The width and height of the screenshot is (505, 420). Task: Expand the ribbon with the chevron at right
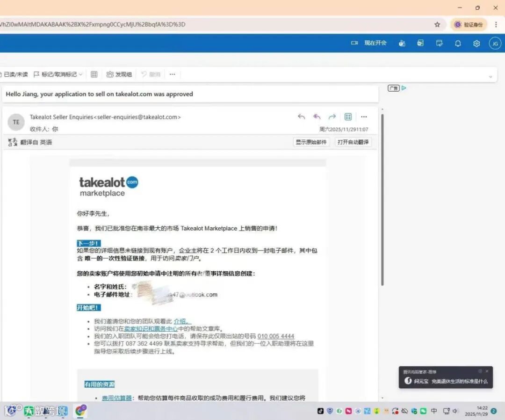[491, 77]
